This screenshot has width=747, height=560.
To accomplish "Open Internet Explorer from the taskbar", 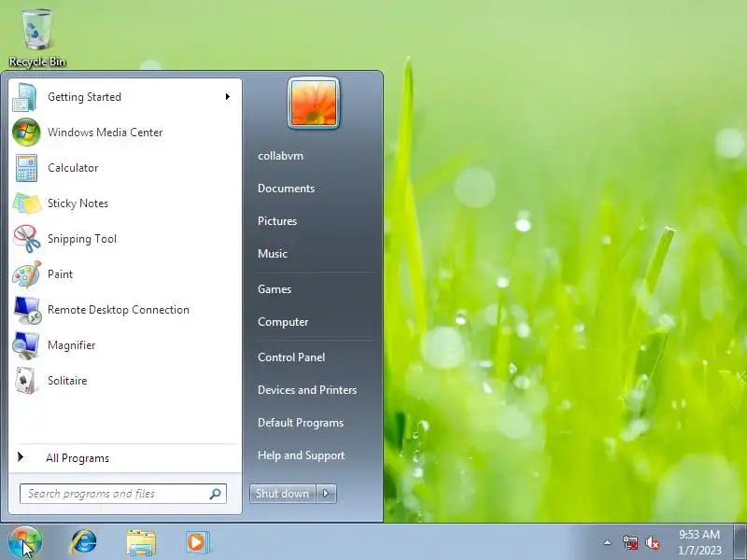I will [x=84, y=542].
